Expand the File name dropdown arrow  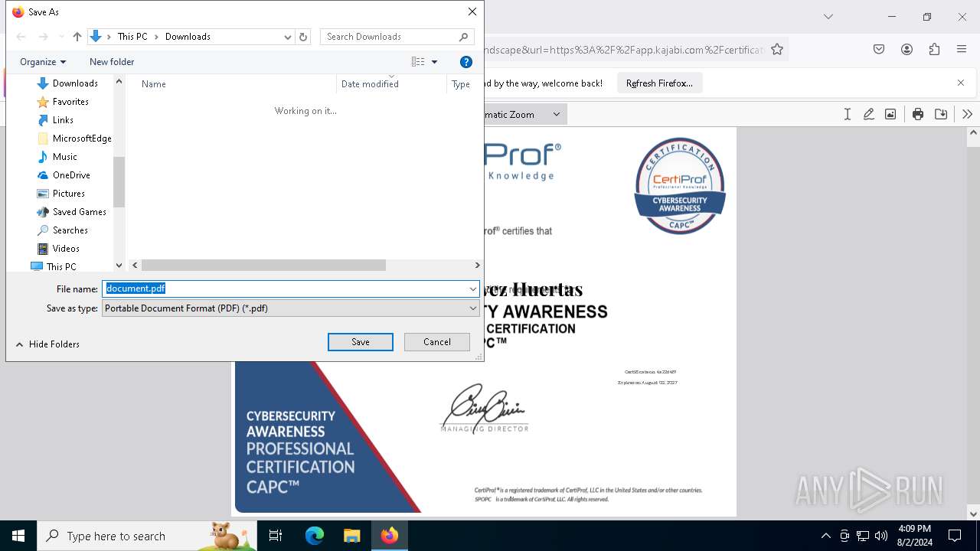(x=473, y=289)
